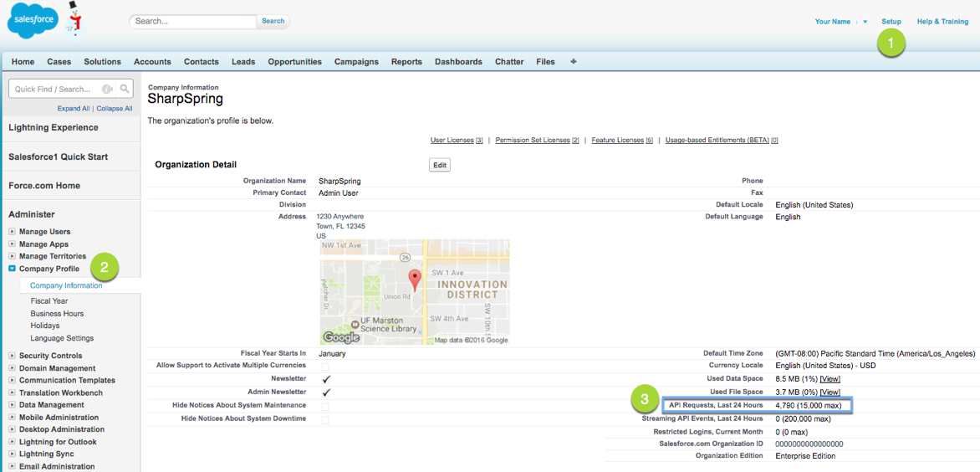Open the Chatter tab

click(x=509, y=61)
